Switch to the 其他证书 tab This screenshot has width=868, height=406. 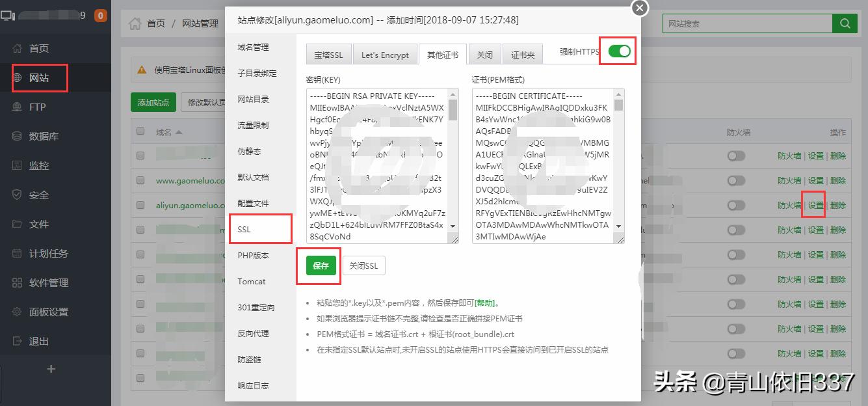443,55
